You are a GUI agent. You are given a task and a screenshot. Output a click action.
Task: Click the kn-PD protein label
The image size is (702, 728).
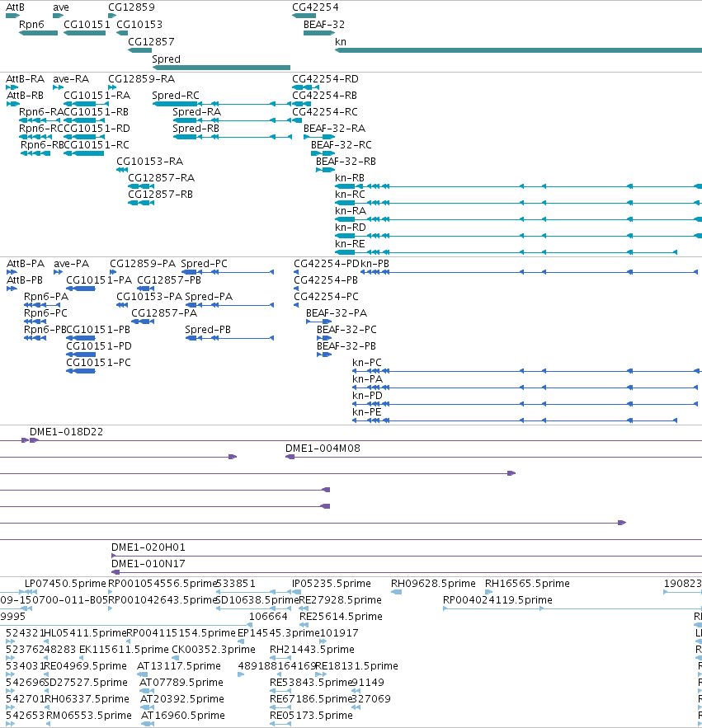pyautogui.click(x=367, y=396)
